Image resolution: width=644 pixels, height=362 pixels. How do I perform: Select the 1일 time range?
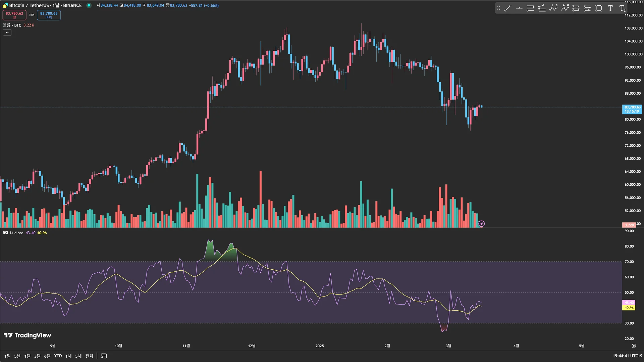[x=7, y=356]
